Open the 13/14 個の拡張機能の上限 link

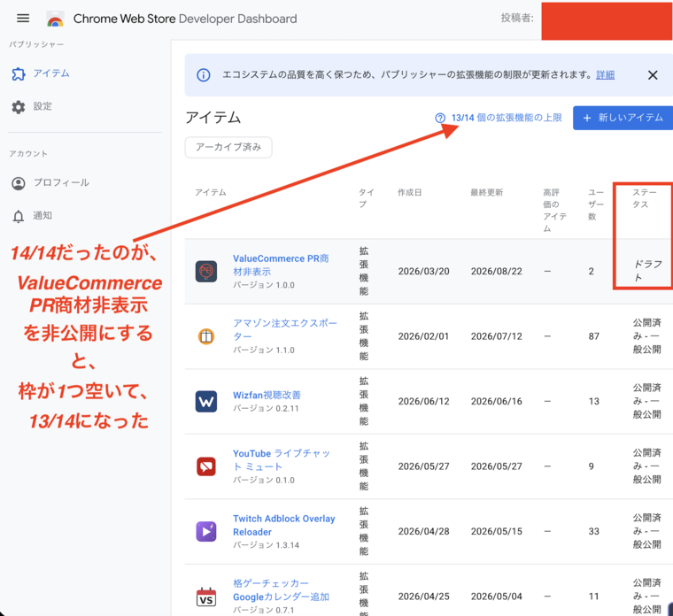507,118
